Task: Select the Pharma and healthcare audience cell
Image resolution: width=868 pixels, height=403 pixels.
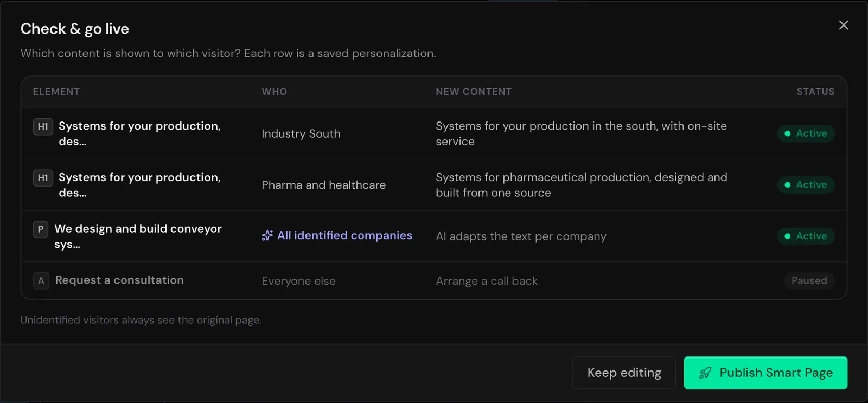Action: (x=323, y=185)
